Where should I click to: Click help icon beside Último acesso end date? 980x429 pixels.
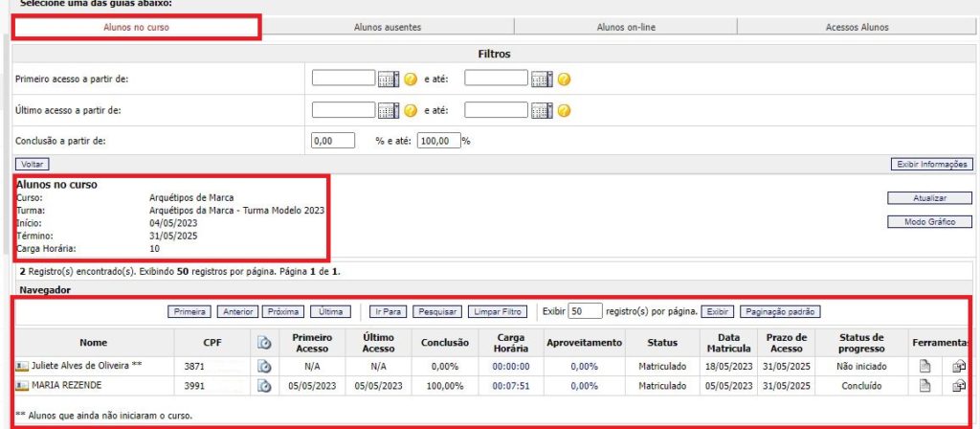(564, 110)
